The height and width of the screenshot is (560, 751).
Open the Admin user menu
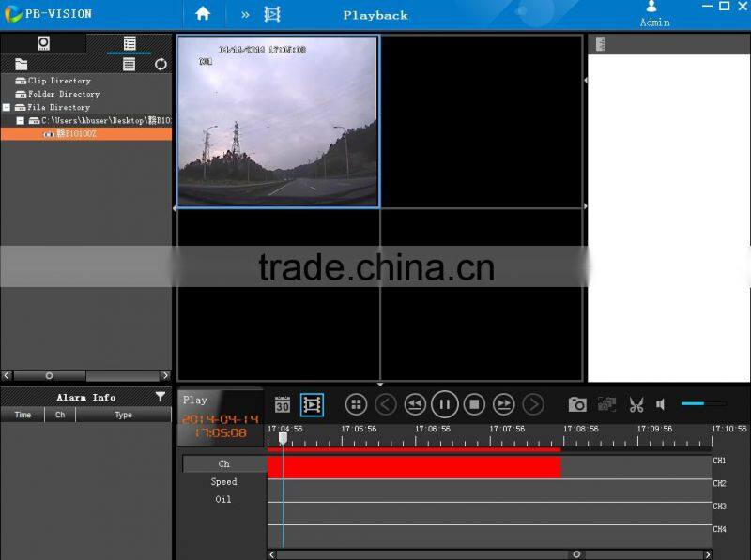click(x=654, y=14)
